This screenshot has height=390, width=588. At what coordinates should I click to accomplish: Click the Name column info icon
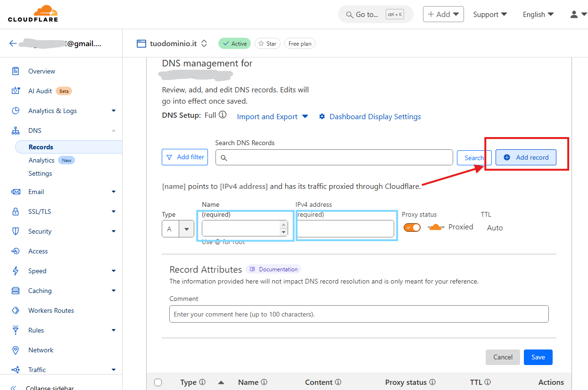click(x=264, y=382)
